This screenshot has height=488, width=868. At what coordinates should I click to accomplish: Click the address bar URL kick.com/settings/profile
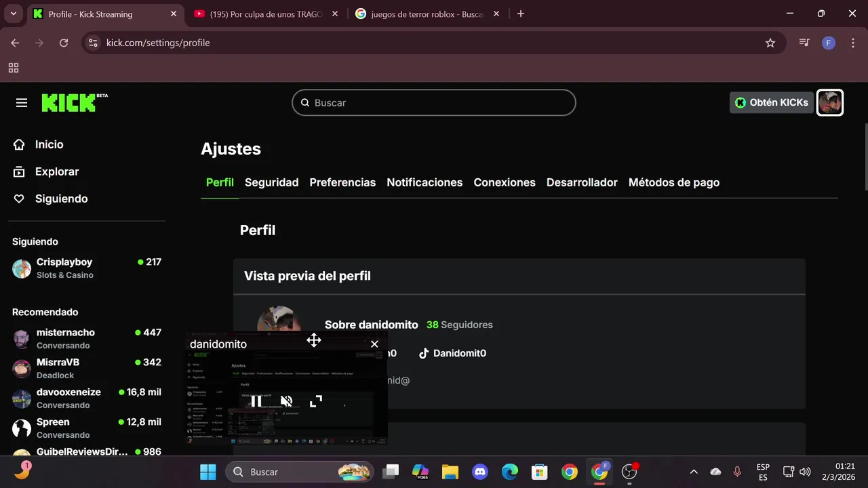[158, 43]
